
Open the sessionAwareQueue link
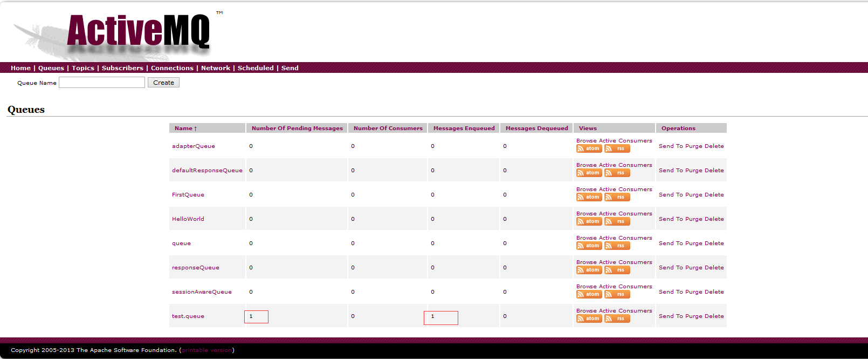point(202,292)
